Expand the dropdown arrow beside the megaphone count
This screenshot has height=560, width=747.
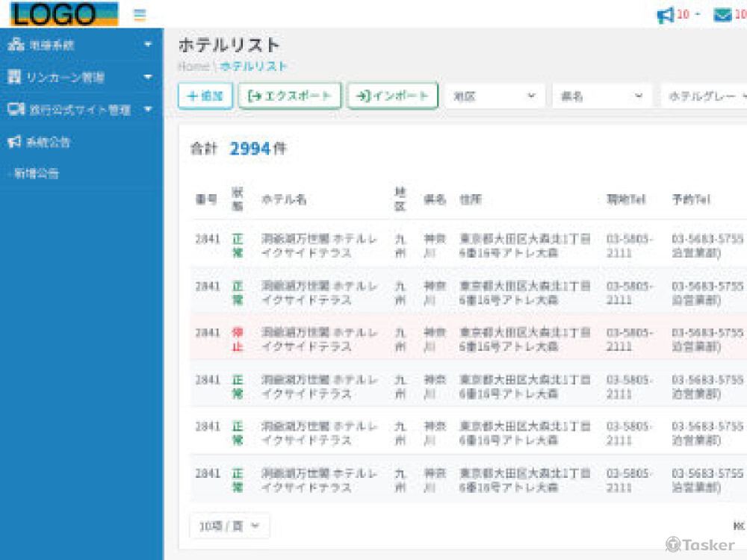pos(698,14)
